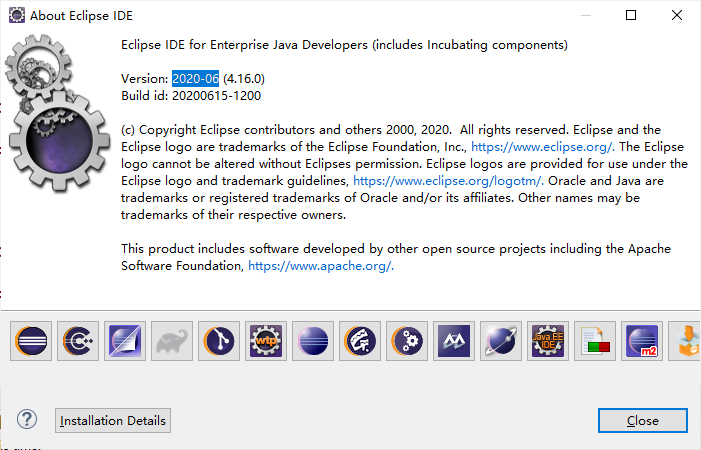
Task: Open the https://www.eclipse.org/ link
Action: [x=543, y=147]
